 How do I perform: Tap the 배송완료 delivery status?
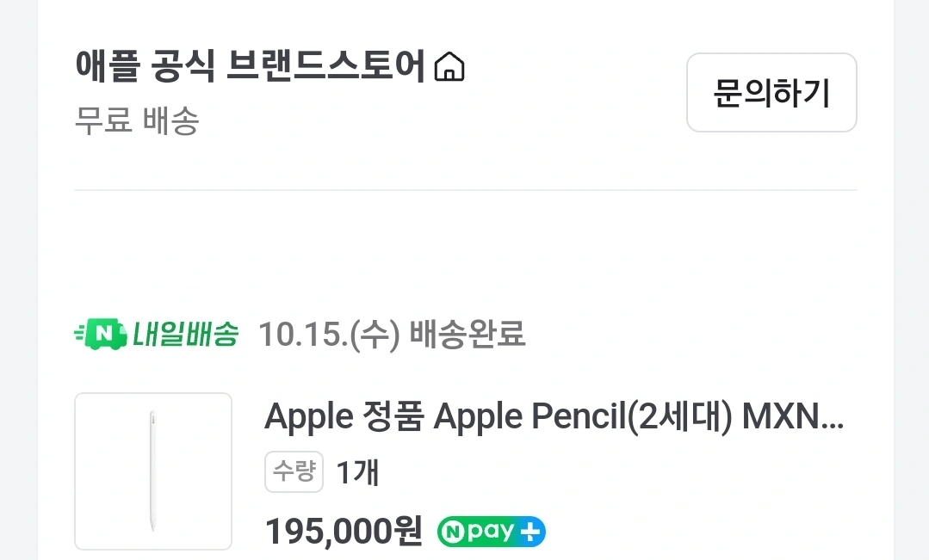point(467,334)
